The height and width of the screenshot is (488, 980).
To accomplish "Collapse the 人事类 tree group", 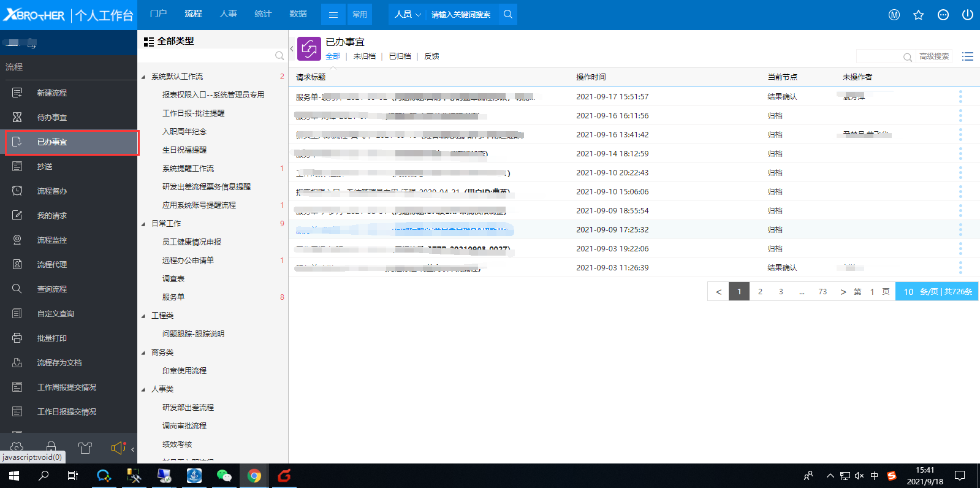I will pyautogui.click(x=143, y=389).
